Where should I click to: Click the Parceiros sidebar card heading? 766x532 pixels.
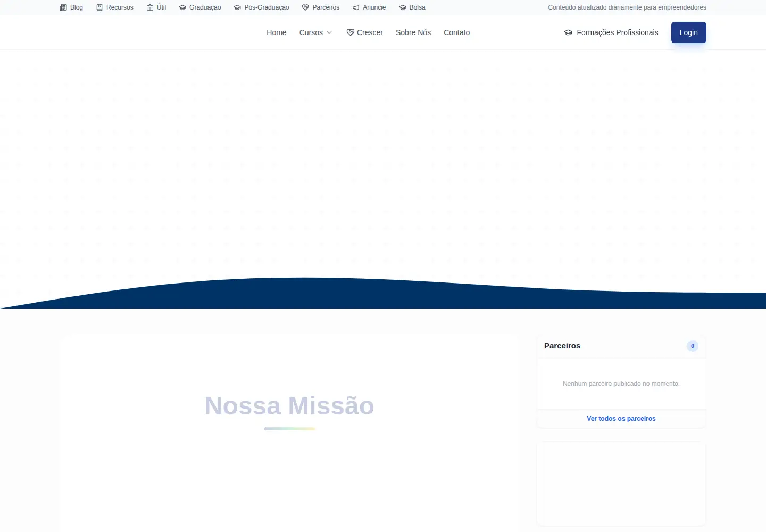(562, 346)
